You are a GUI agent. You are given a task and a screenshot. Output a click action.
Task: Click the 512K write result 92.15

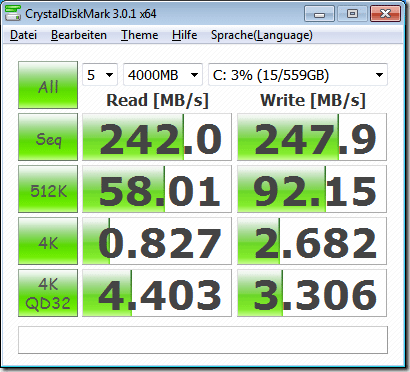point(312,189)
